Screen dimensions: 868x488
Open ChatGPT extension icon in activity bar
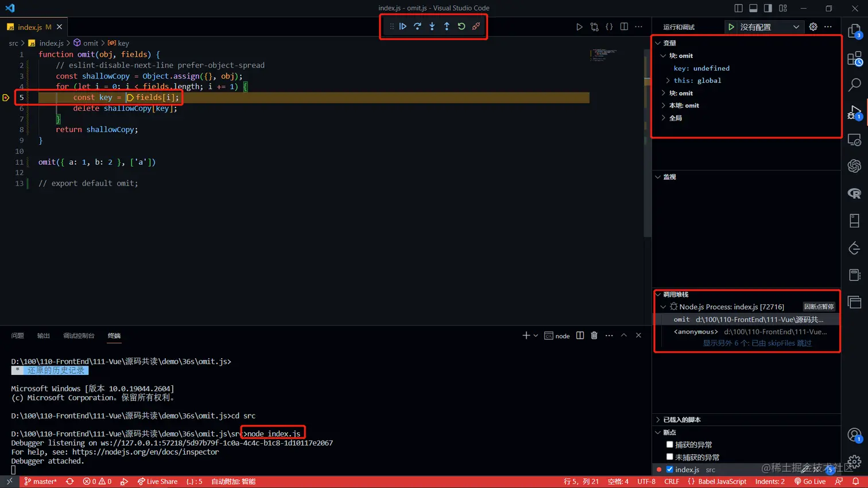855,166
